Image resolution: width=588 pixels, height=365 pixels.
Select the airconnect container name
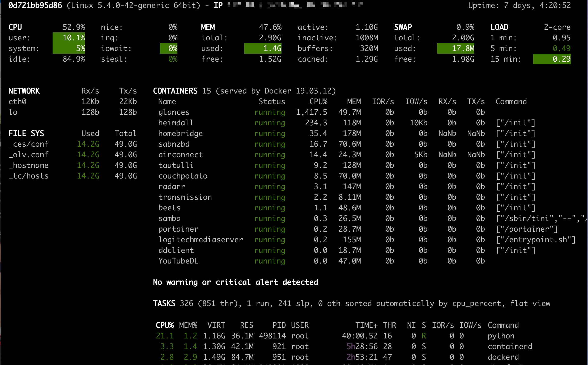[181, 155]
